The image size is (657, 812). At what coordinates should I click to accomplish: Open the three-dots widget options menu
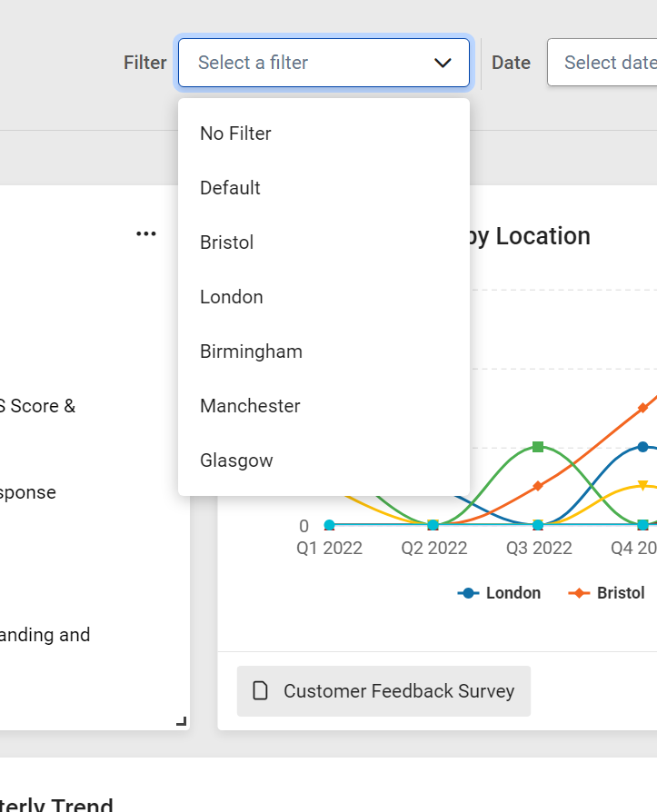(145, 234)
